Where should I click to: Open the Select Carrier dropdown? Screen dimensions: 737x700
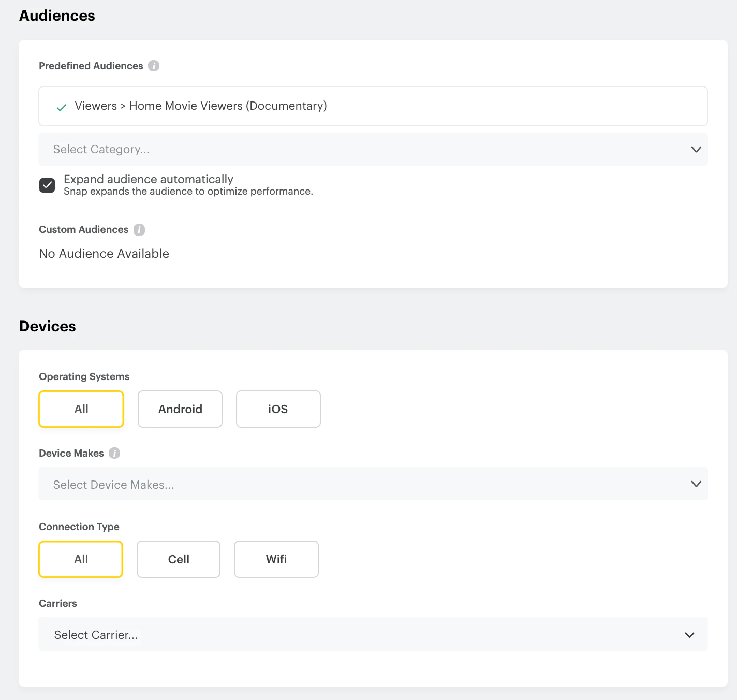coord(362,635)
